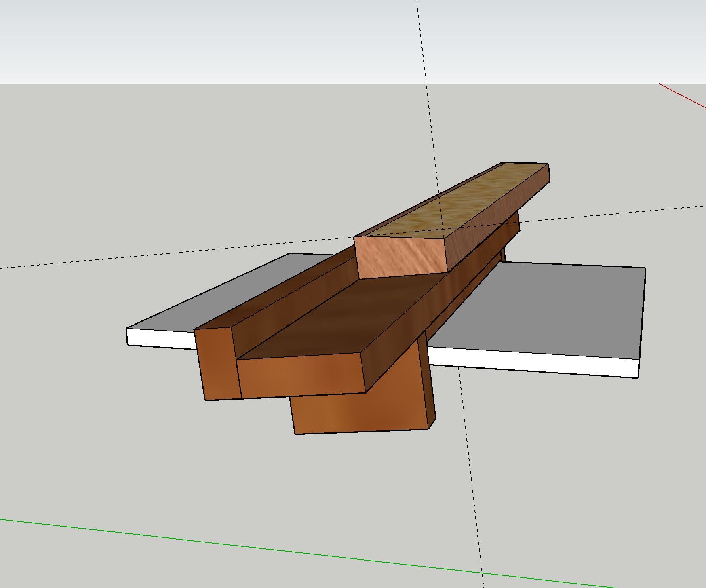Click the front face of the support leg
706x588 pixels.
(360, 412)
